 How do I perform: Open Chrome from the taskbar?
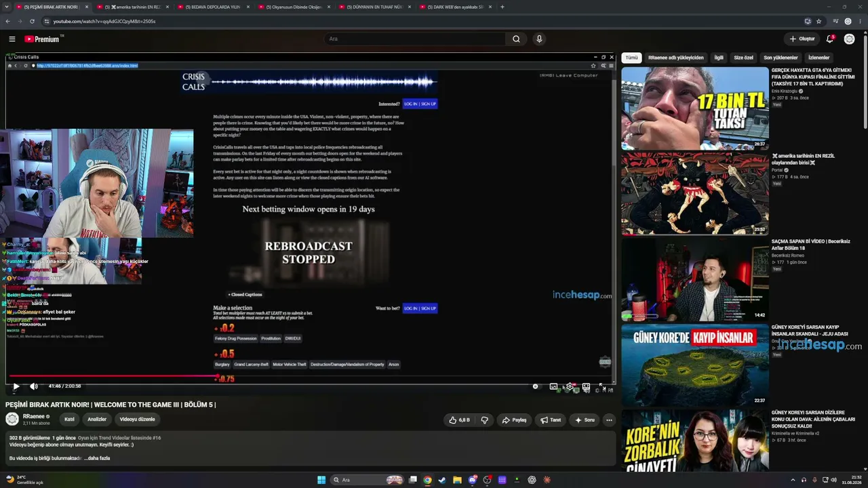tap(427, 480)
